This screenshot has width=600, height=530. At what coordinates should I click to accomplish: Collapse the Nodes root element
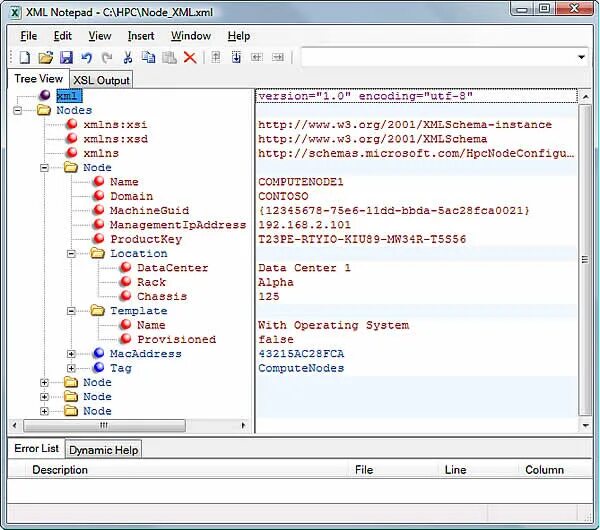click(18, 111)
